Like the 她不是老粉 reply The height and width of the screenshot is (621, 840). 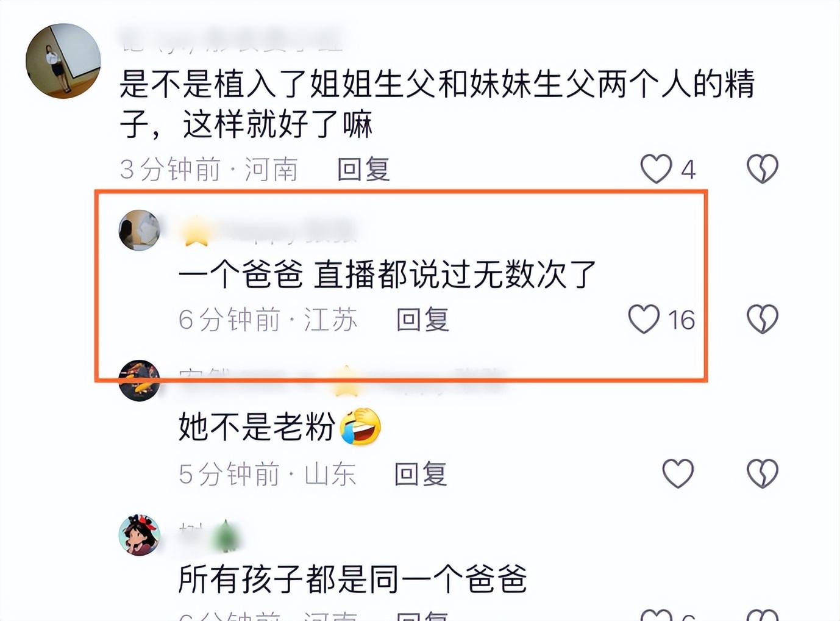[x=678, y=473]
